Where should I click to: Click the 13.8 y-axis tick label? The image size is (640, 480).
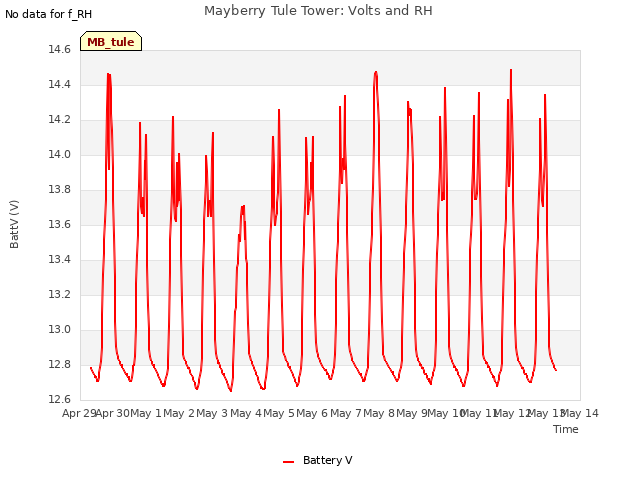pos(59,189)
